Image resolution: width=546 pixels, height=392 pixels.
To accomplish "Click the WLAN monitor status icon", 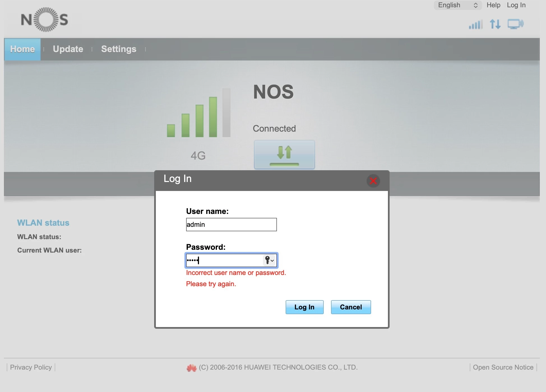I will [x=515, y=24].
